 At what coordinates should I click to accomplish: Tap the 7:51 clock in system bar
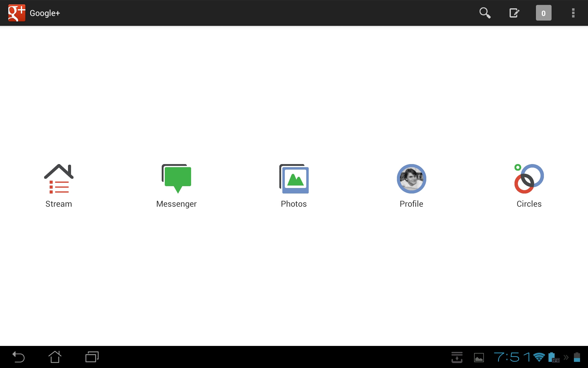(x=512, y=357)
